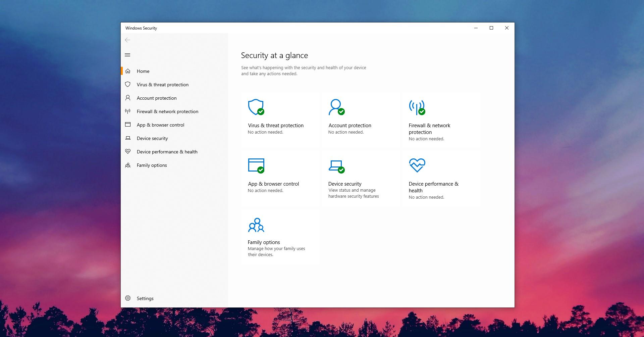
Task: Close the Windows Security window
Action: click(507, 28)
